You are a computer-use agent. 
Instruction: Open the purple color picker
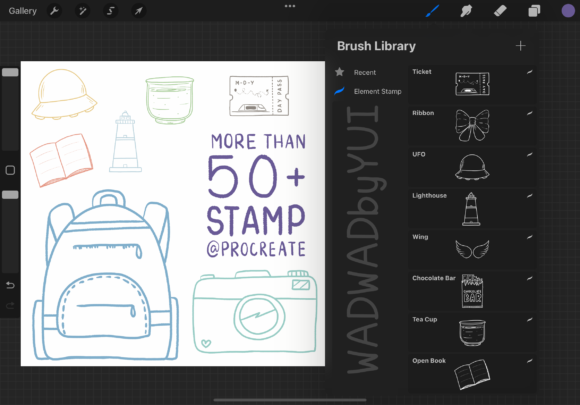pos(568,11)
